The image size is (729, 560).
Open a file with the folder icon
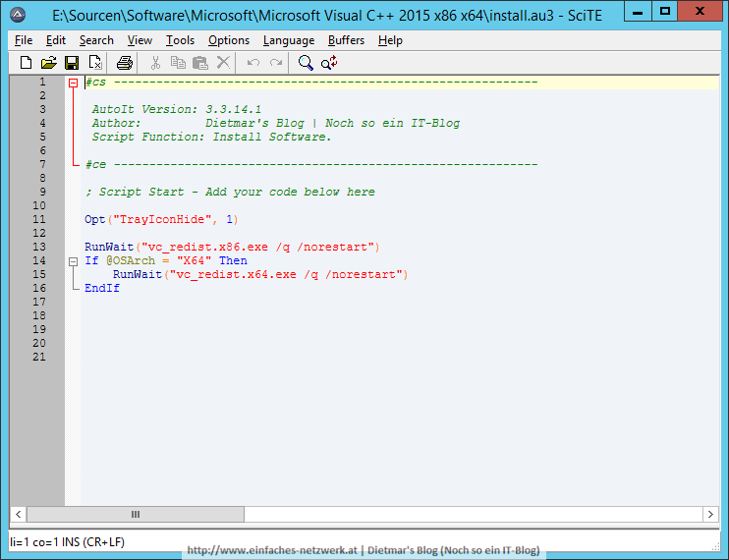click(x=49, y=62)
